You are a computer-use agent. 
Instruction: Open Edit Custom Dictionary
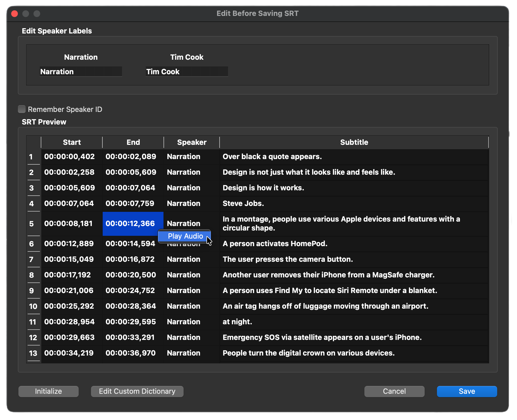click(137, 391)
